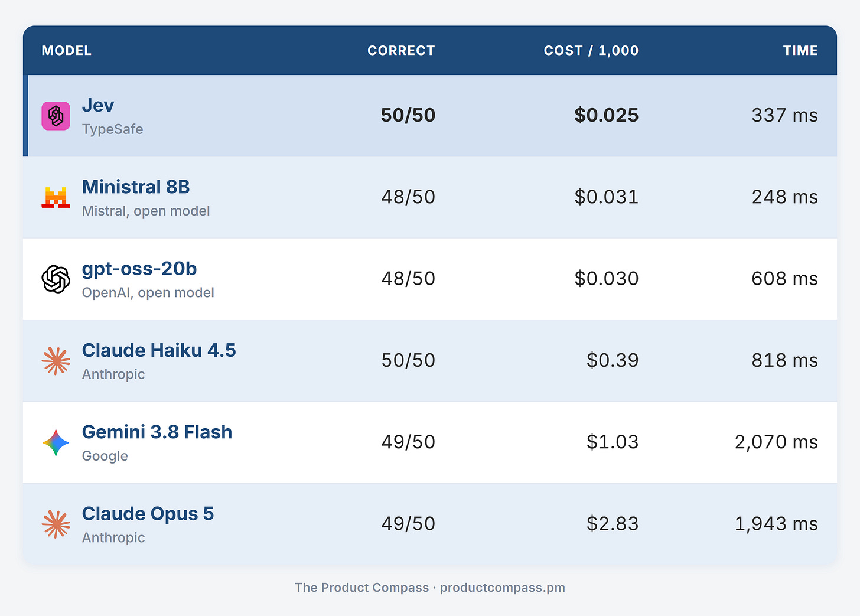Click the Claude Haiku 4.5 title
The width and height of the screenshot is (860, 616).
159,350
